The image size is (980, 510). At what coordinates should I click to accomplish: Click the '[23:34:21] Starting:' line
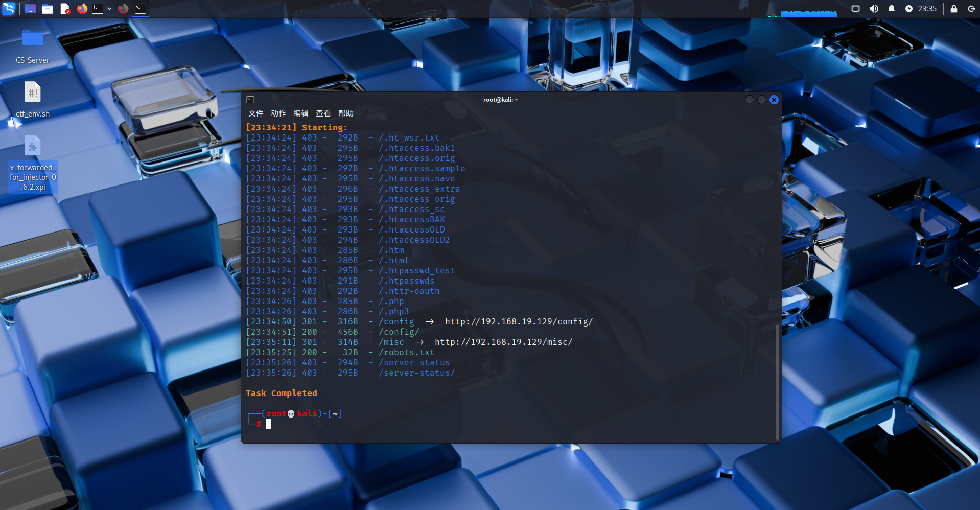click(x=296, y=127)
